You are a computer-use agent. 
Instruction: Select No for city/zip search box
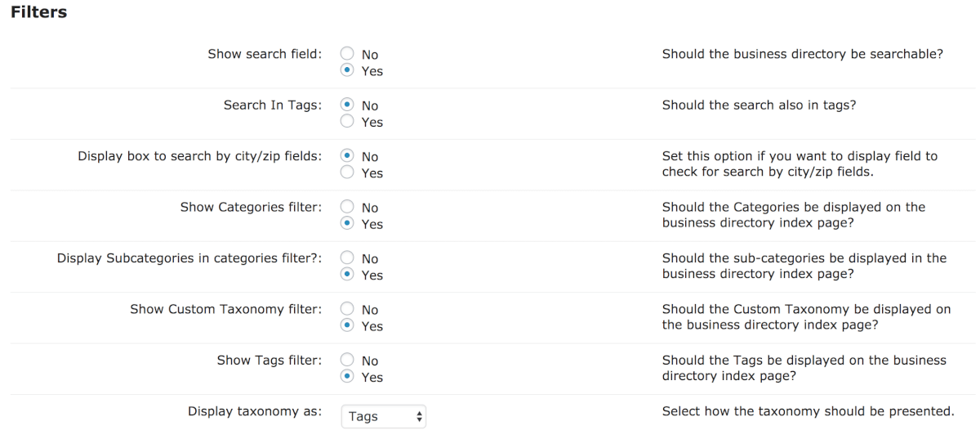(x=347, y=156)
